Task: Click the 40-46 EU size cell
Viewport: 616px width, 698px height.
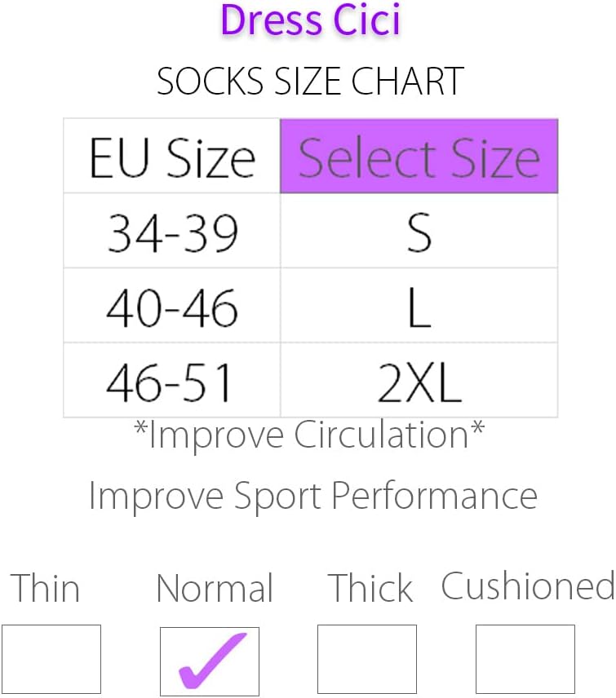Action: [x=172, y=307]
